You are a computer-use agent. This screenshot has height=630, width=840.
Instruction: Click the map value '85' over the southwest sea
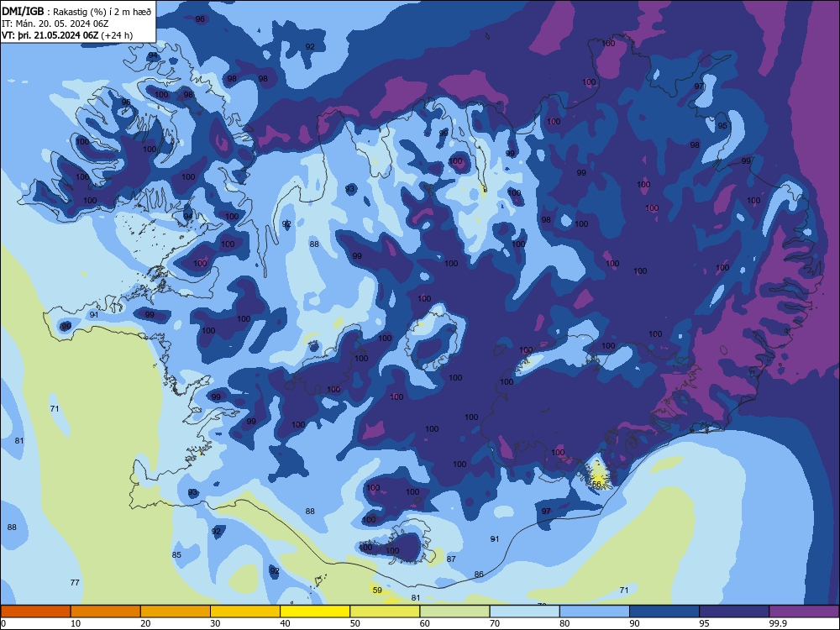(176, 554)
